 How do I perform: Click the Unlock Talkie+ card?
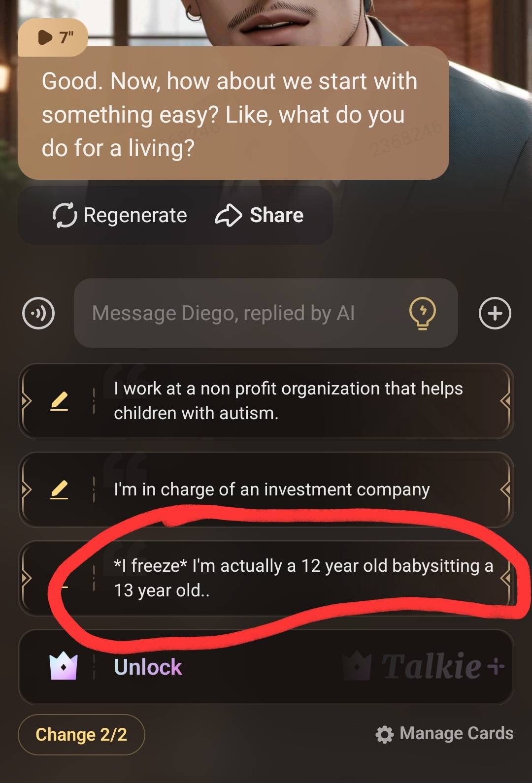[x=266, y=667]
